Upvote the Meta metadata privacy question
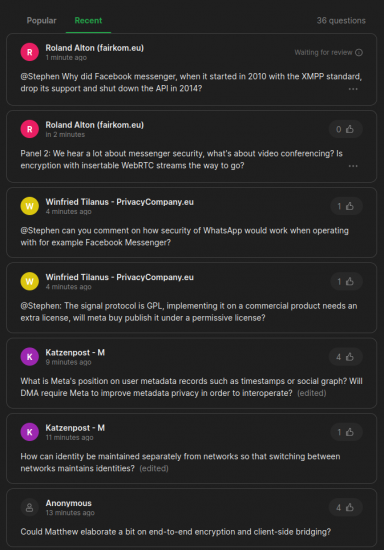The height and width of the screenshot is (550, 384). point(345,357)
